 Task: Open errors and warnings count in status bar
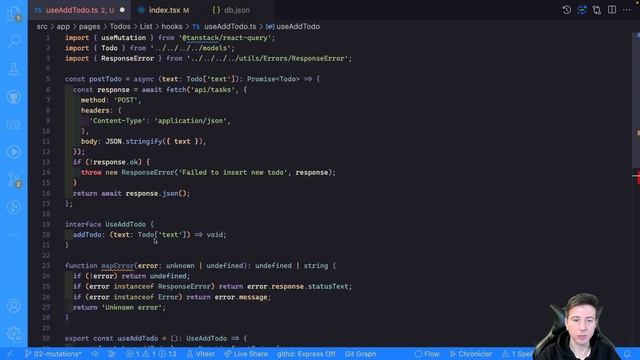click(151, 354)
